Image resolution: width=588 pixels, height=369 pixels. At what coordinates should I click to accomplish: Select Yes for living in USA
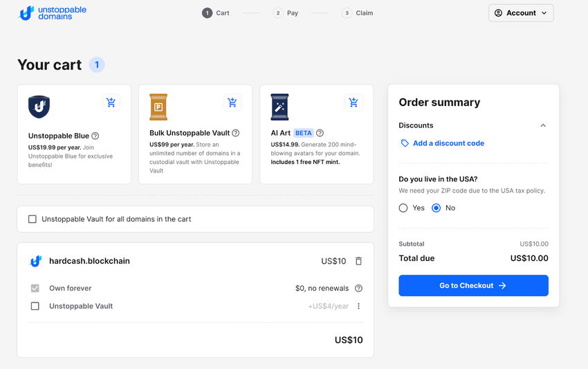pyautogui.click(x=403, y=208)
